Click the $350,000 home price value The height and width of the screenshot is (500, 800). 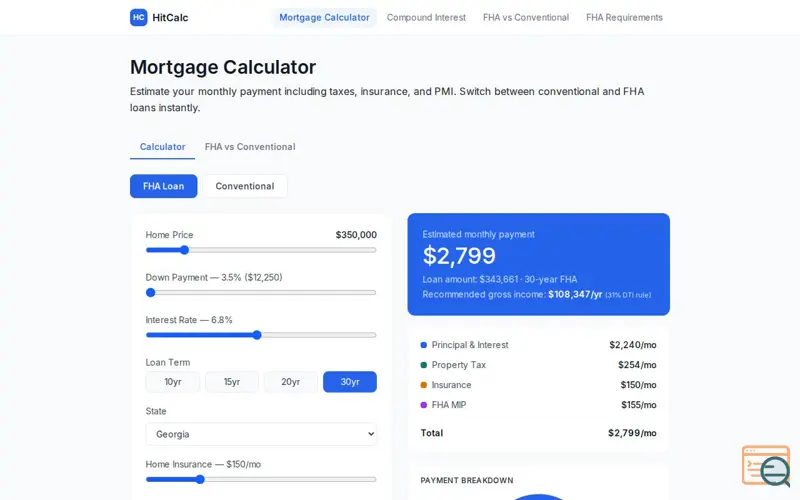[356, 235]
